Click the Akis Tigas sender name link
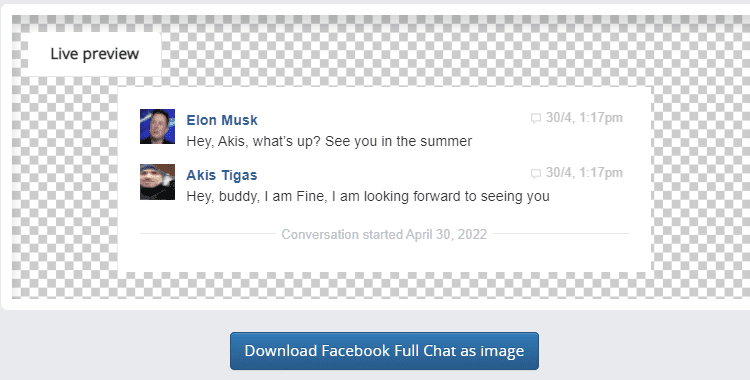 [222, 175]
